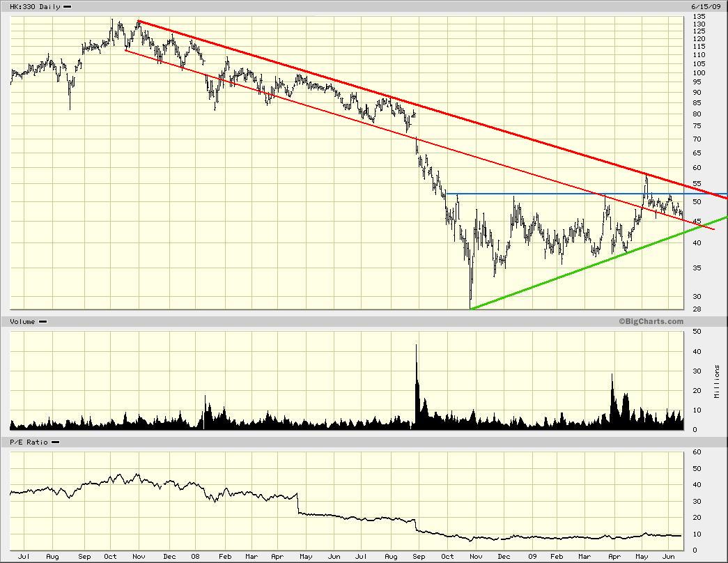This screenshot has height=563, width=728.
Task: Click the dash marker beside P/E Ratio label
Action: click(x=55, y=442)
